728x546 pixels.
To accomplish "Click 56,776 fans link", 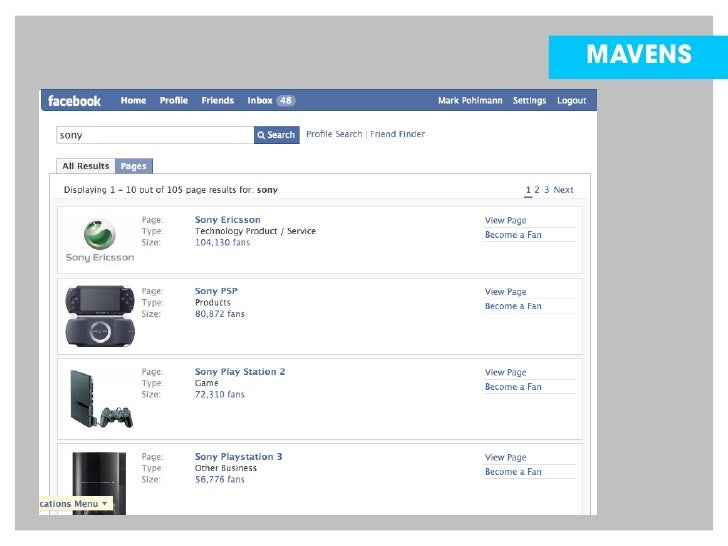I will [220, 480].
